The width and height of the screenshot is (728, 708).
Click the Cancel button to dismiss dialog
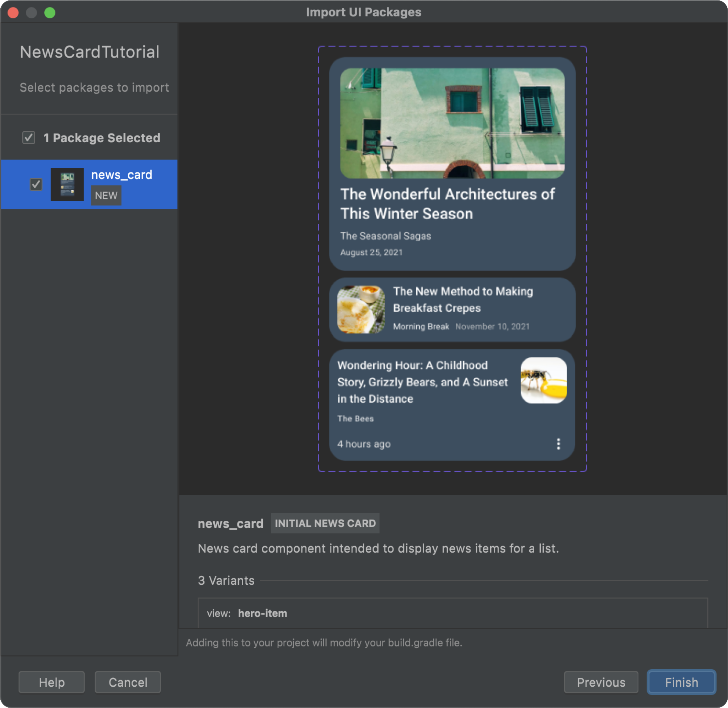(129, 682)
